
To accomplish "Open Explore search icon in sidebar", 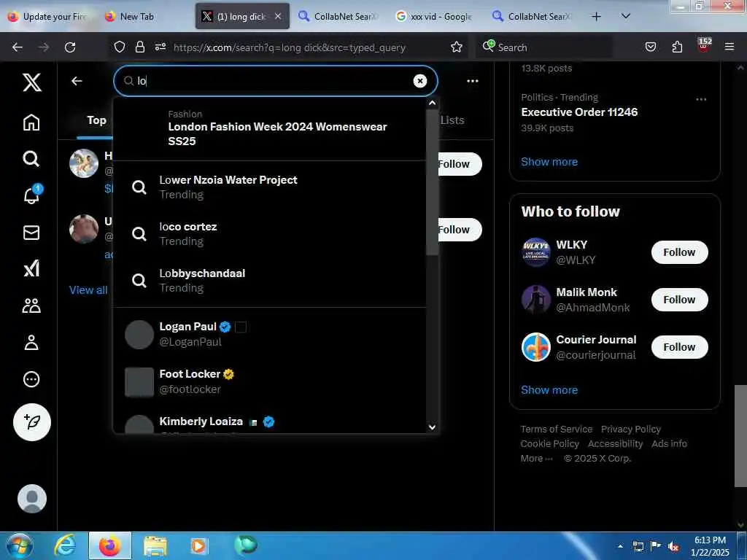I will (x=31, y=158).
